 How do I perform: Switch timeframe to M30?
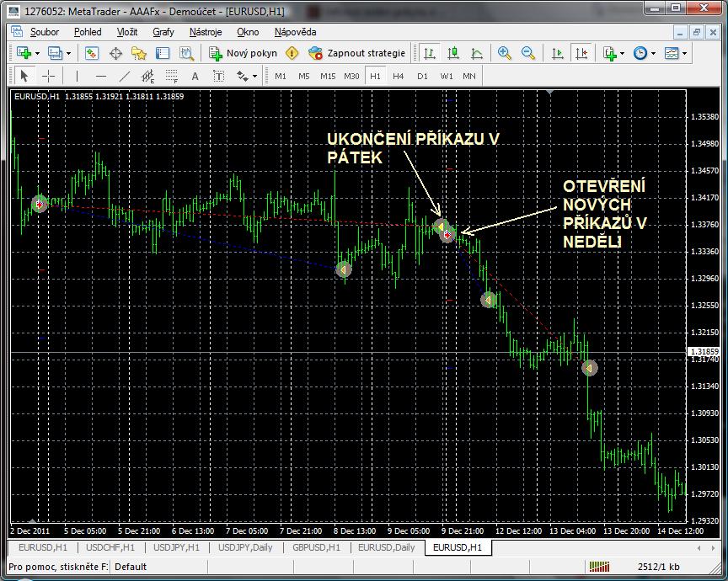click(351, 76)
